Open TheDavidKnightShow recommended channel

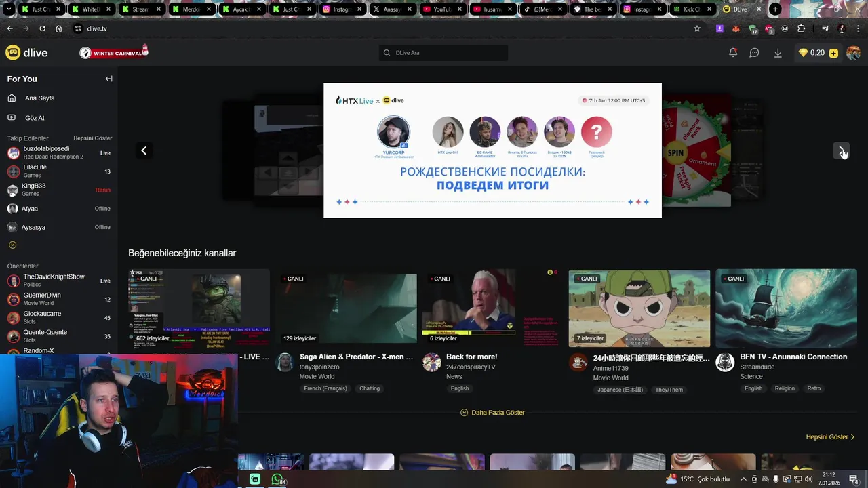pyautogui.click(x=58, y=281)
